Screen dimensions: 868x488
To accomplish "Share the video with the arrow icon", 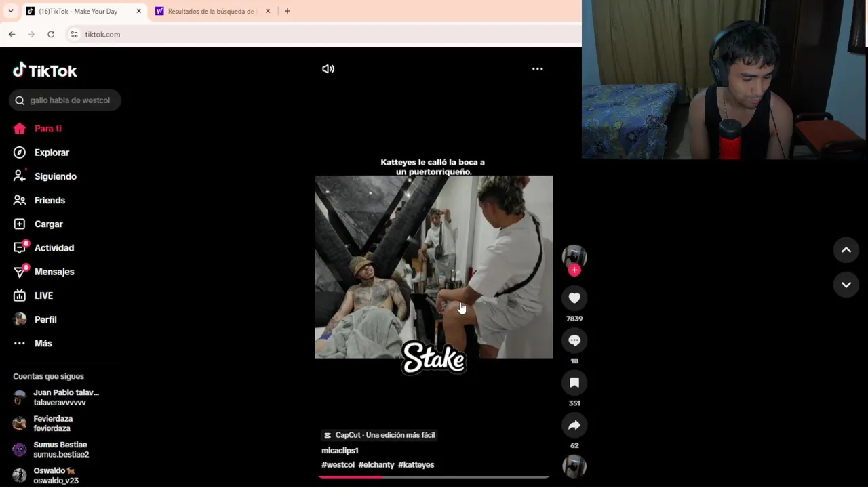I will click(574, 425).
